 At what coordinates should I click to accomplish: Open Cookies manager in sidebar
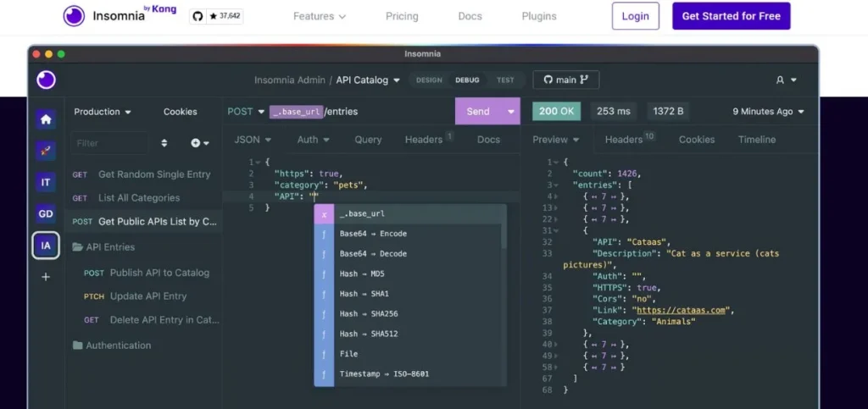180,112
